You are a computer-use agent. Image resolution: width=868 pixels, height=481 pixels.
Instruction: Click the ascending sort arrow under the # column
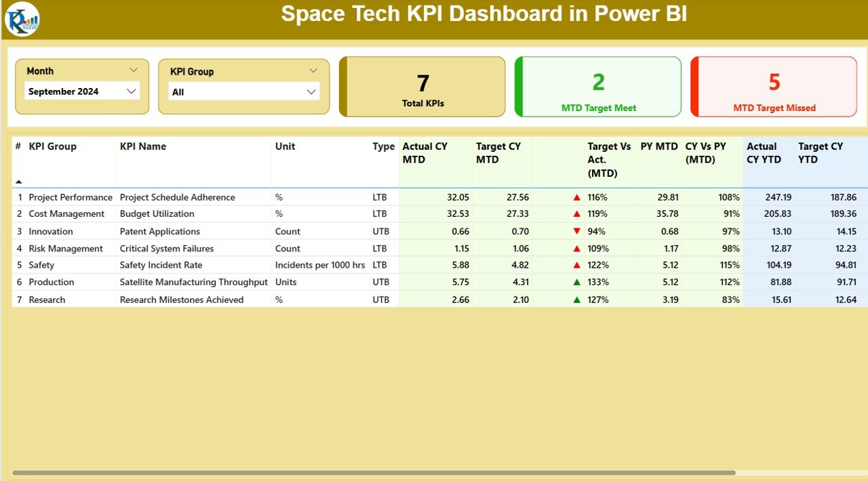click(18, 181)
